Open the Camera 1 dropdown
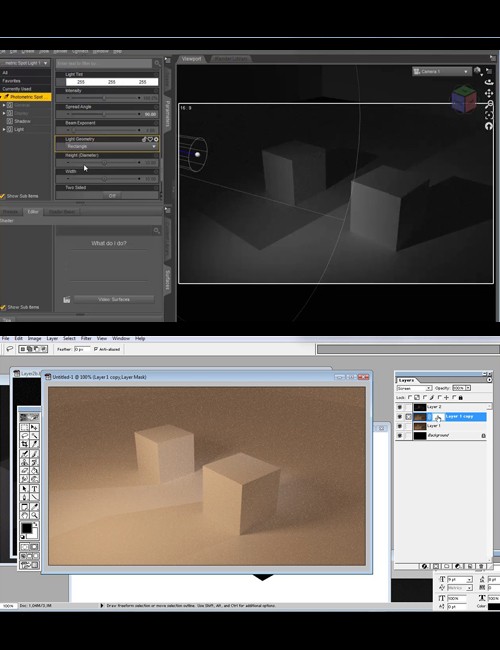 coord(442,71)
